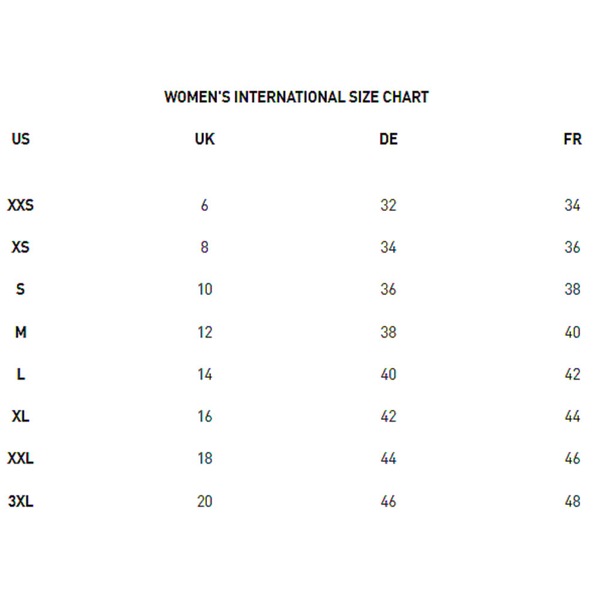
Task: Select DE size 32 value
Action: coord(388,205)
